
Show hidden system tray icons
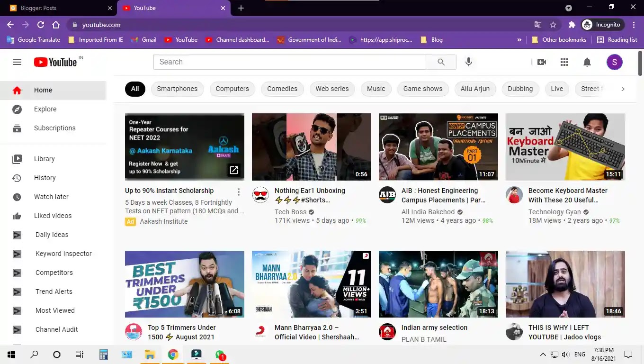coord(543,354)
